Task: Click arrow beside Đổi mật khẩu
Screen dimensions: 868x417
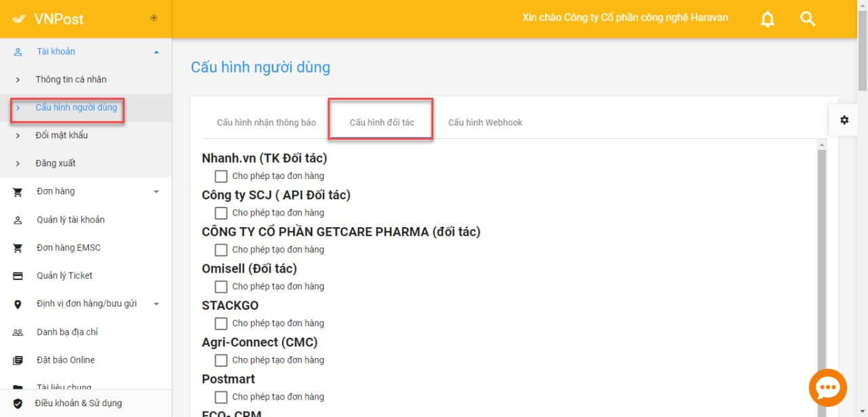Action: [18, 136]
